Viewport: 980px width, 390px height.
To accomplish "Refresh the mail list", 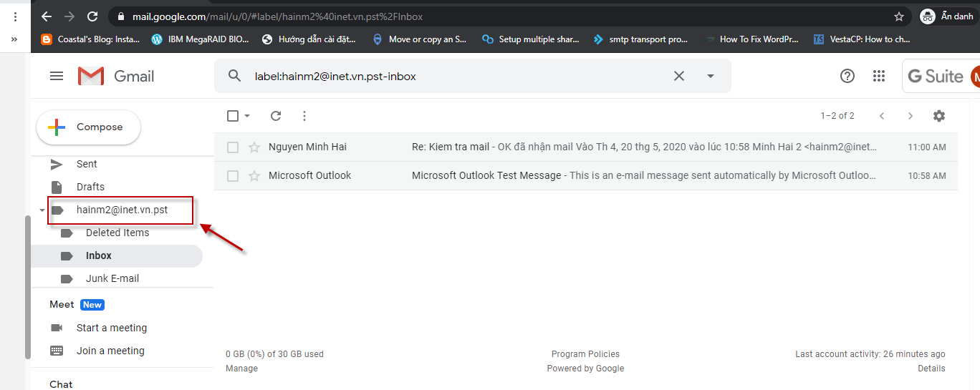I will (276, 115).
